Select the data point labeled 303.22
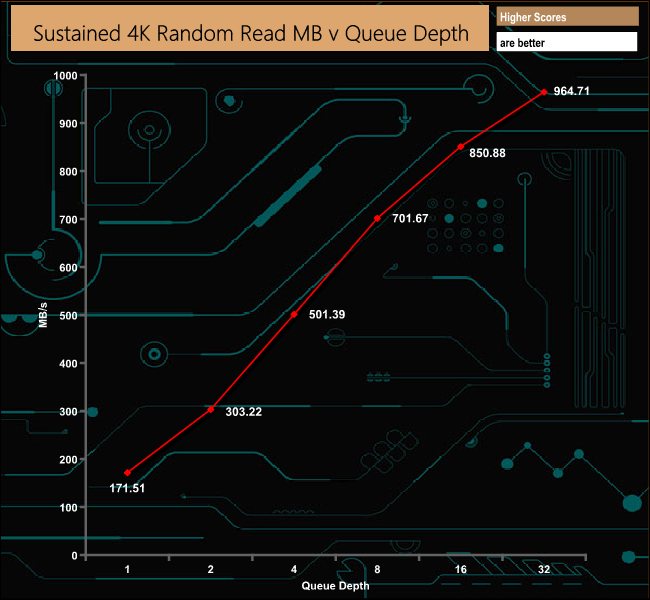 (211, 409)
